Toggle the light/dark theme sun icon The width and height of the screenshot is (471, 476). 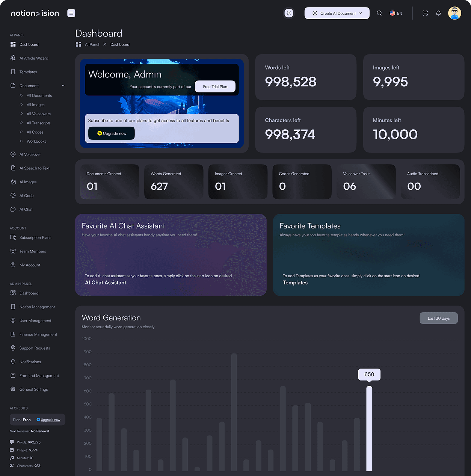pyautogui.click(x=288, y=13)
